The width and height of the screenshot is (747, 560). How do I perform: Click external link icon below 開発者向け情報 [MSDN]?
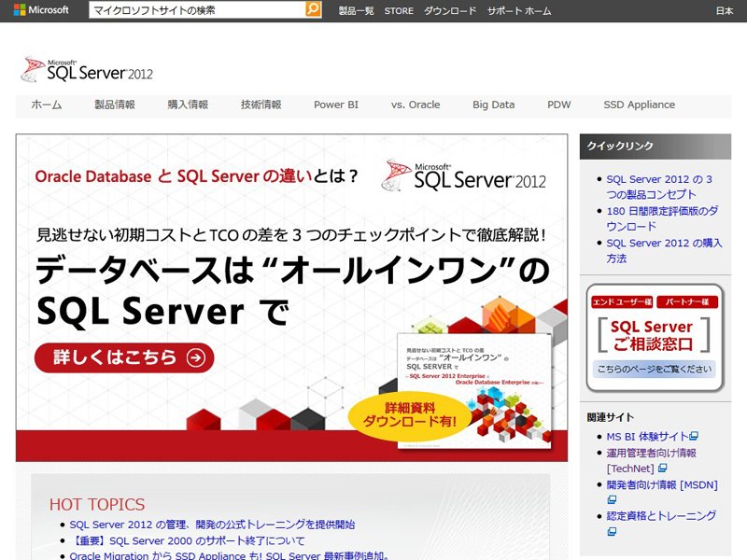(612, 499)
